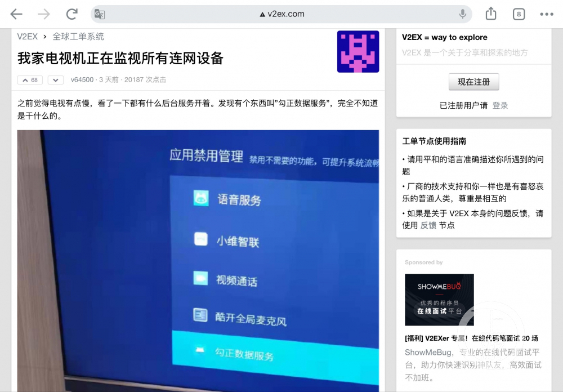Go back to the previous page
The image size is (563, 392).
16,14
